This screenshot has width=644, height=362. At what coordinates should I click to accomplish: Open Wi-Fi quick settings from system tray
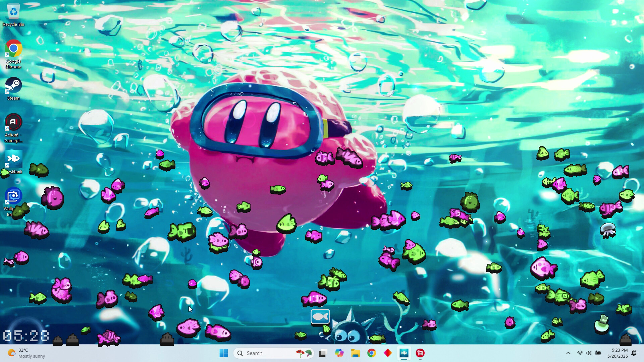580,353
